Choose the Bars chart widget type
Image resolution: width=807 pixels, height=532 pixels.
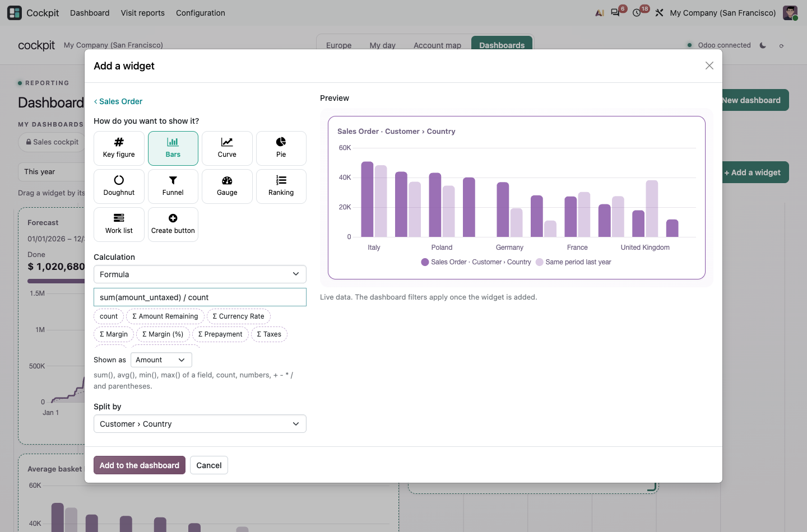[x=173, y=148]
